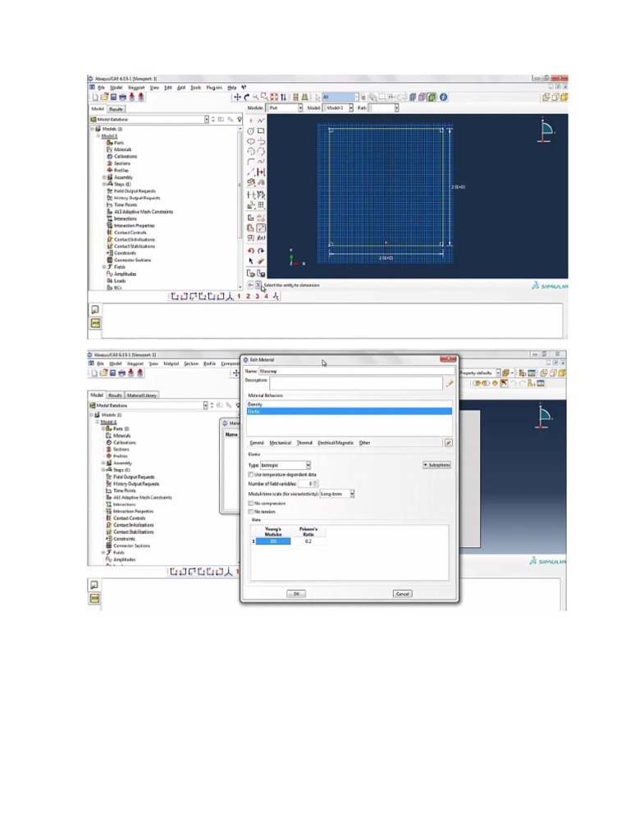Click the Undo arrow in sketcher toolbox
630x840 pixels.
coord(251,251)
